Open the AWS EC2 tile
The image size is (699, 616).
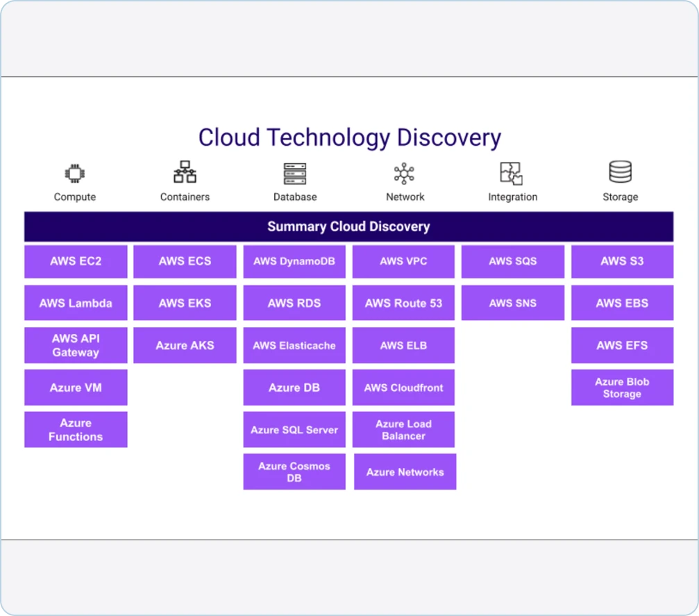click(x=76, y=261)
